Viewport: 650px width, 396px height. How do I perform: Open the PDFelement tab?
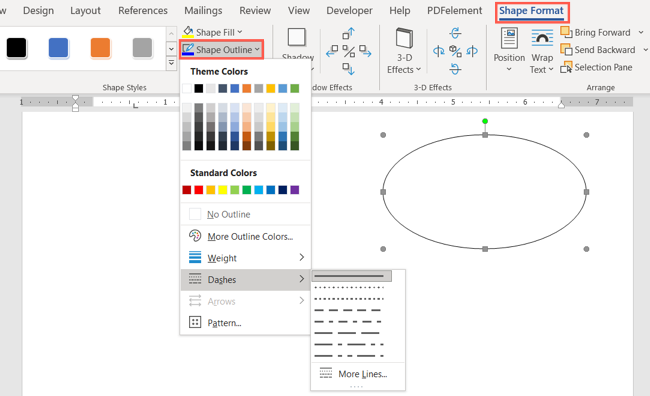[454, 10]
